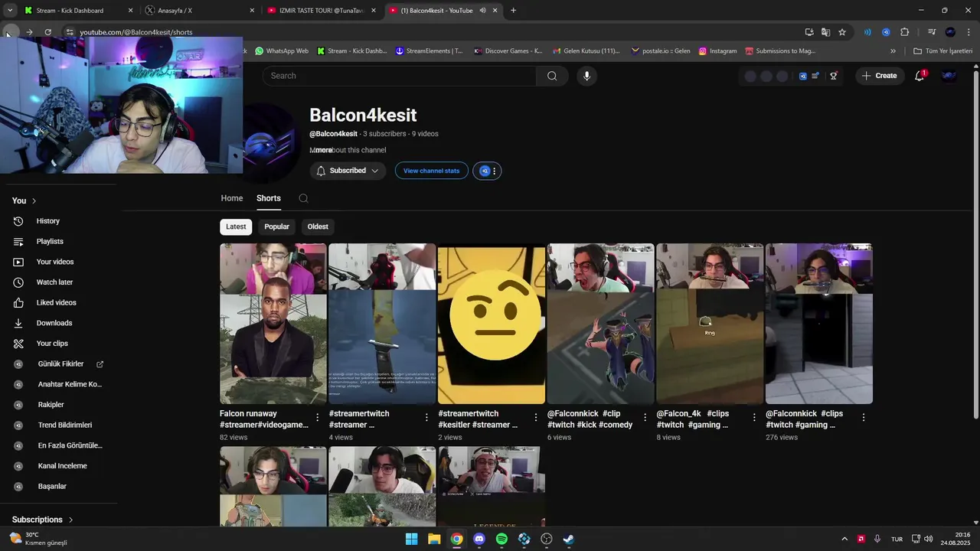The image size is (980, 551).
Task: Click the vidIQ icon in YouTube header
Action: (x=803, y=76)
